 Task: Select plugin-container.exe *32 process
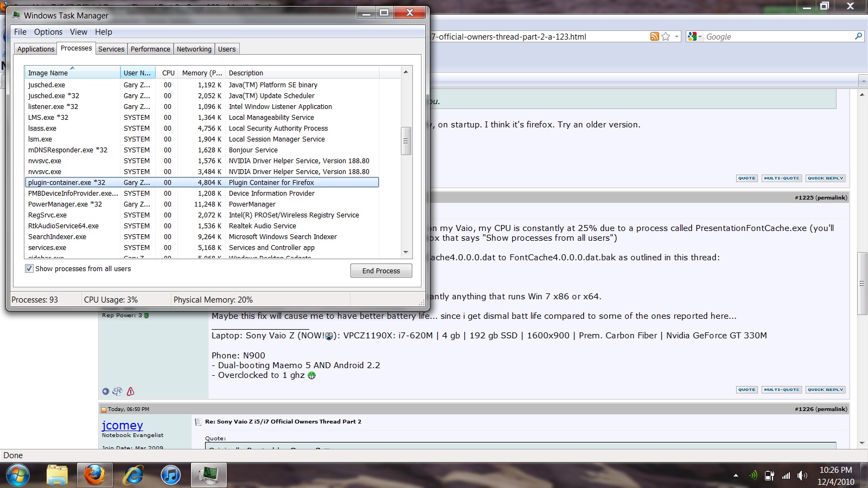point(202,182)
